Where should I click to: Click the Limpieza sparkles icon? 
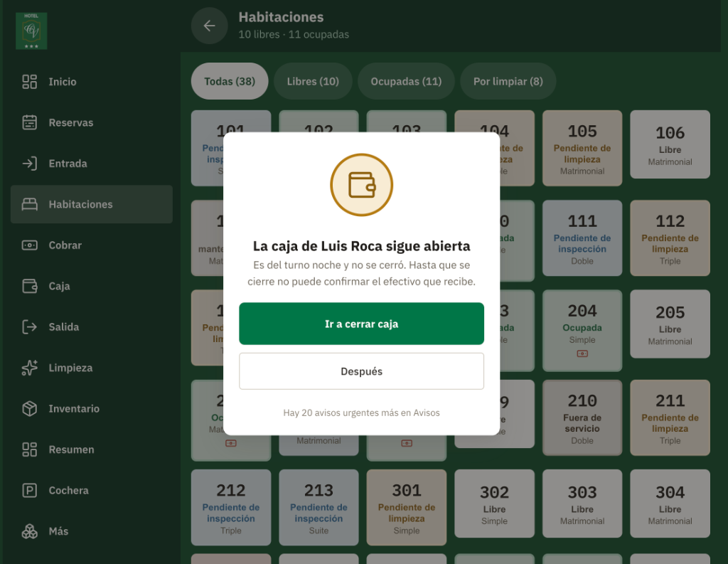tap(30, 368)
